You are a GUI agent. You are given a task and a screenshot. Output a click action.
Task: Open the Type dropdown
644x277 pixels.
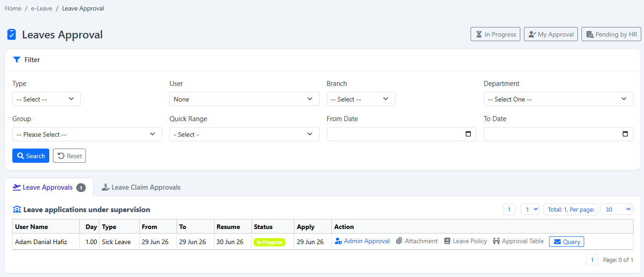tap(47, 99)
